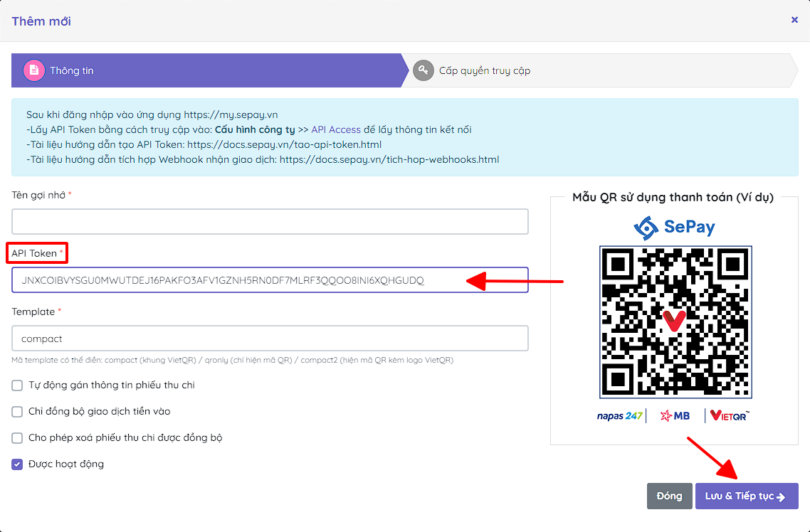Click Lưu & Tiếp tục to proceed
Viewport: 810px width, 532px height.
(x=747, y=496)
